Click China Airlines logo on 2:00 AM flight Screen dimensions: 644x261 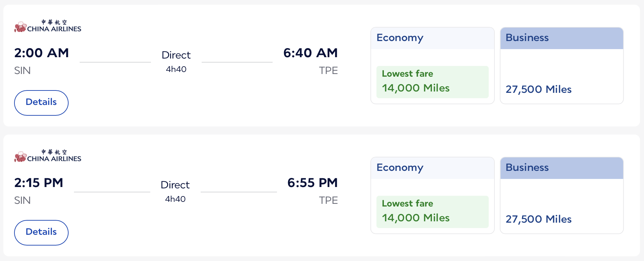pos(48,26)
